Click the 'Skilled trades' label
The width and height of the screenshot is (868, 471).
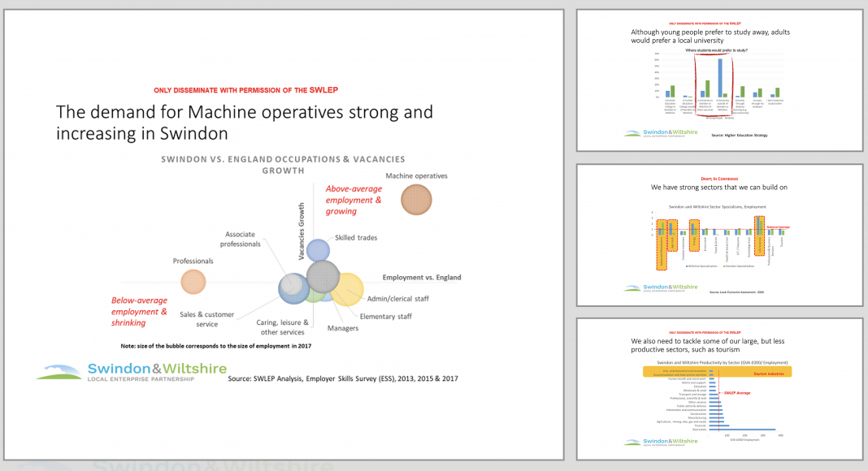(356, 238)
